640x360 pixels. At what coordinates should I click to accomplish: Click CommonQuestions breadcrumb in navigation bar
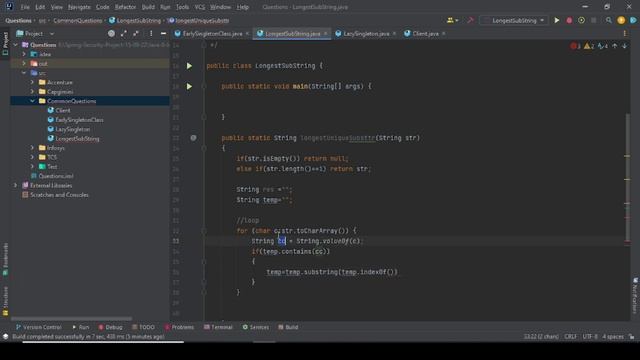[x=78, y=20]
